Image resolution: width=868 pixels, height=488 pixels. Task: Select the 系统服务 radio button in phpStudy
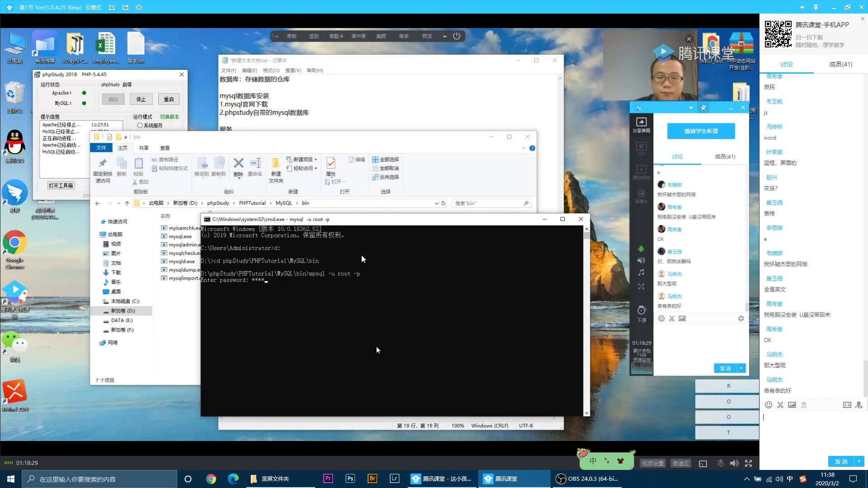pyautogui.click(x=140, y=126)
